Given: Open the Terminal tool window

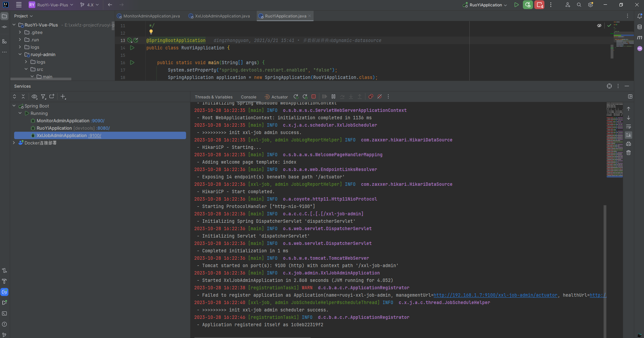Looking at the screenshot, I should pyautogui.click(x=4, y=313).
